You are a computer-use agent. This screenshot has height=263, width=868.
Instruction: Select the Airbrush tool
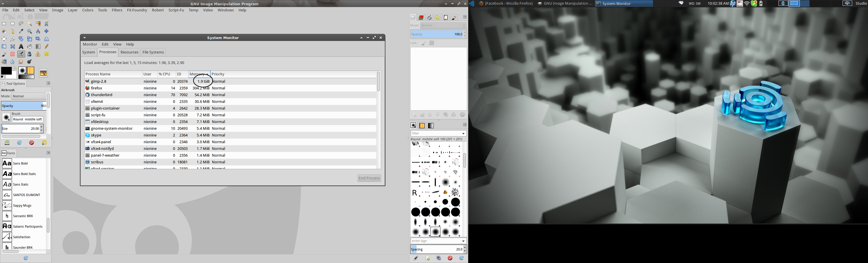coord(21,54)
